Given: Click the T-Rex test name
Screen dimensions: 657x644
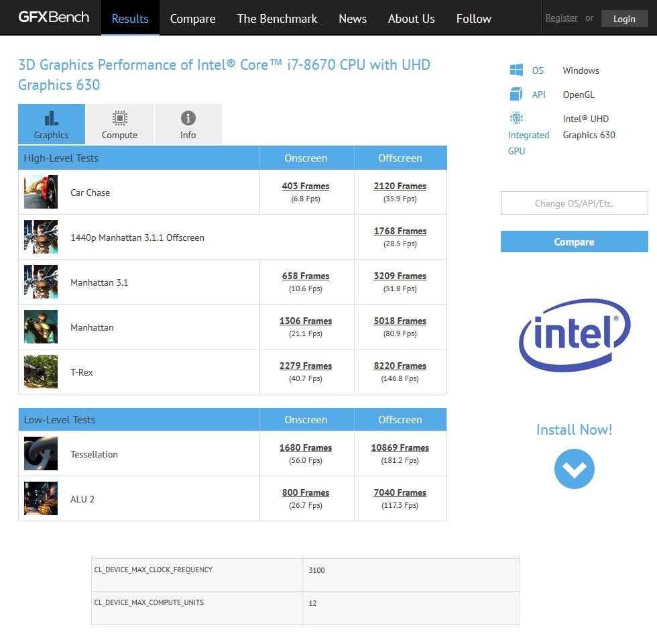Looking at the screenshot, I should [x=82, y=372].
